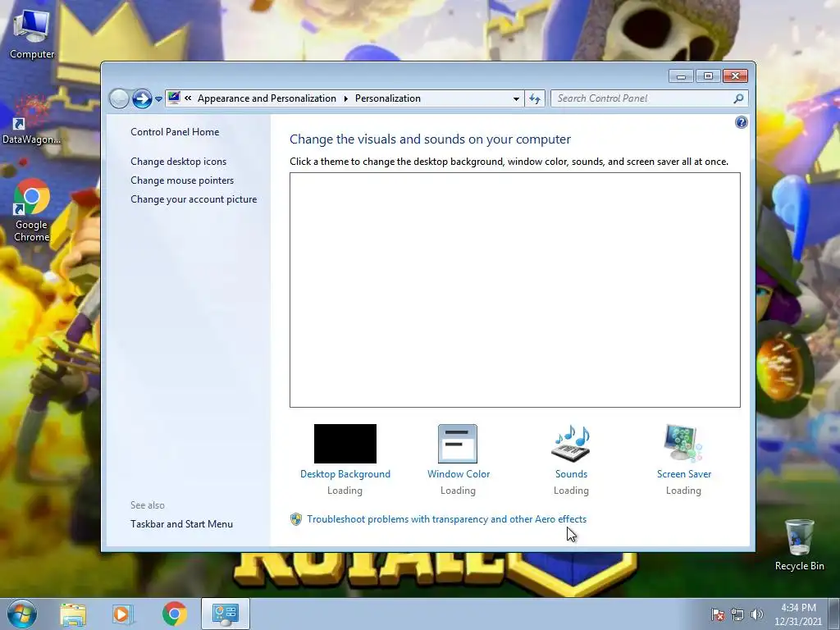This screenshot has height=630, width=840.
Task: Open Change desktop icons
Action: [x=178, y=162]
